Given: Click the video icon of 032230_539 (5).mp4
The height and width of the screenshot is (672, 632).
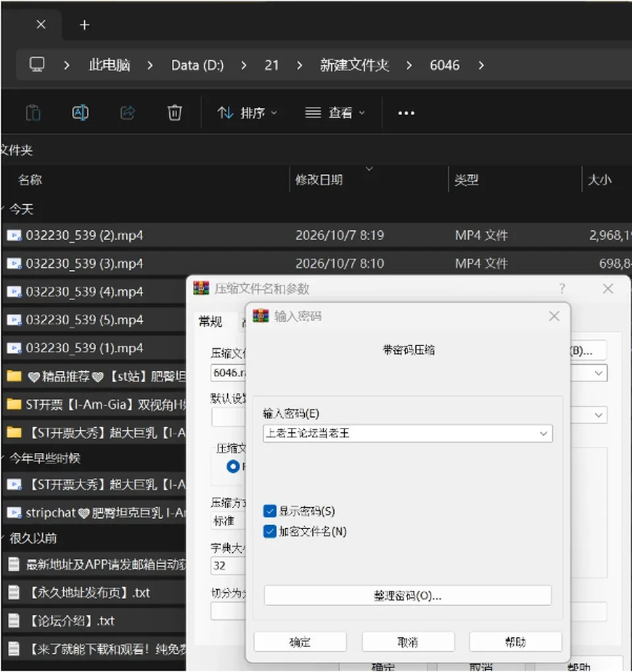Looking at the screenshot, I should 14,320.
